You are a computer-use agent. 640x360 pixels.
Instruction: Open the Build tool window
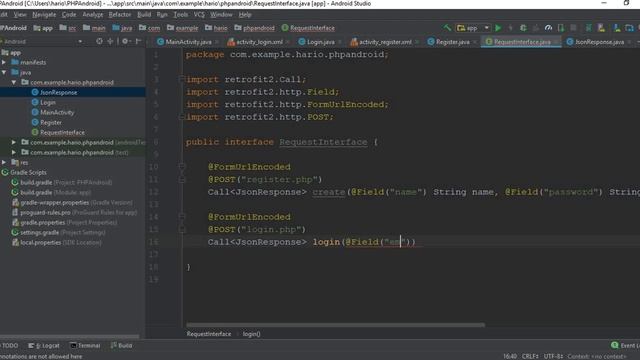pos(121,345)
